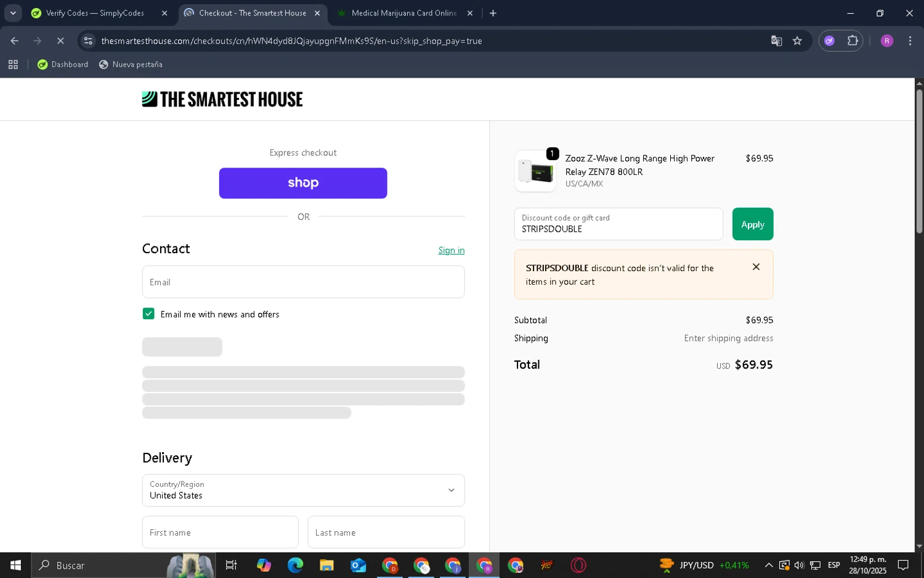Click the Zooz relay product thumbnail
The width and height of the screenshot is (924, 578).
tap(535, 171)
